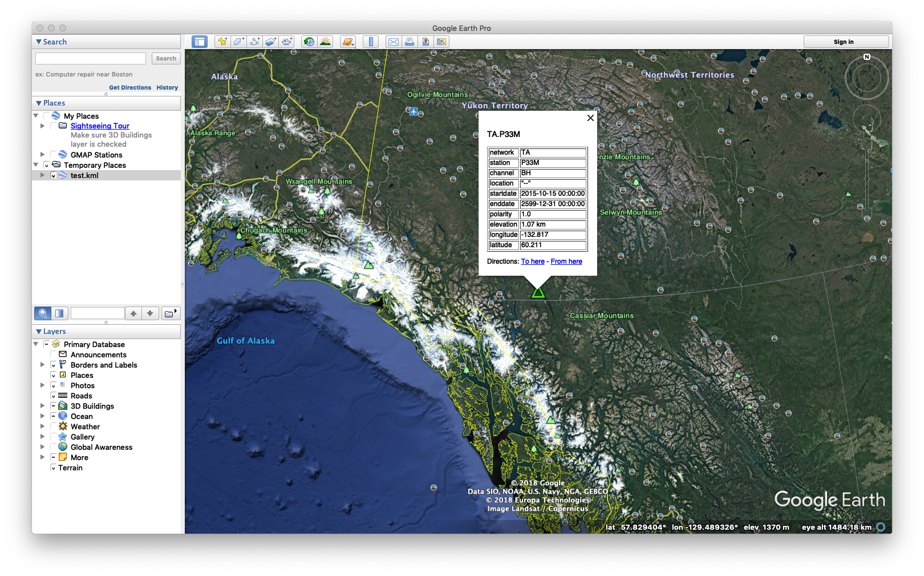Click the Weather sun layer icon
This screenshot has height=576, width=924.
63,426
